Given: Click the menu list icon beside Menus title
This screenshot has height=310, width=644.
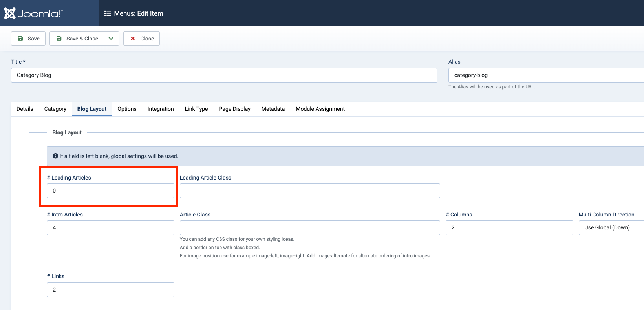Looking at the screenshot, I should 107,13.
